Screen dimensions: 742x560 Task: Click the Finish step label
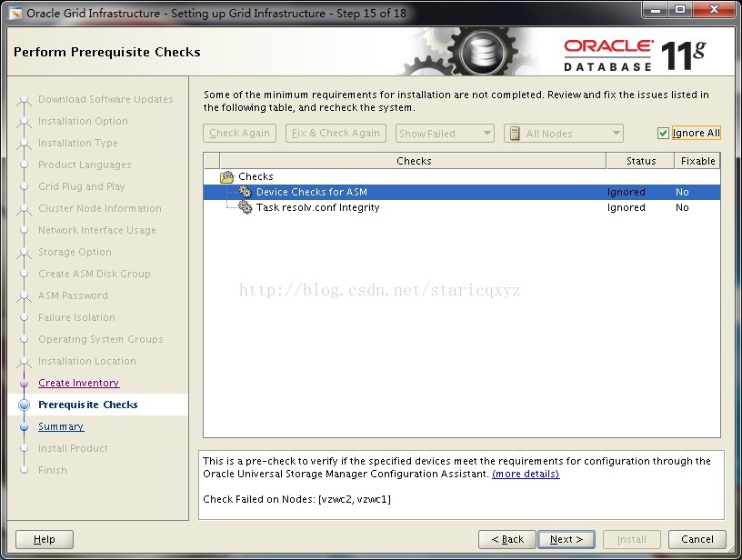(53, 470)
